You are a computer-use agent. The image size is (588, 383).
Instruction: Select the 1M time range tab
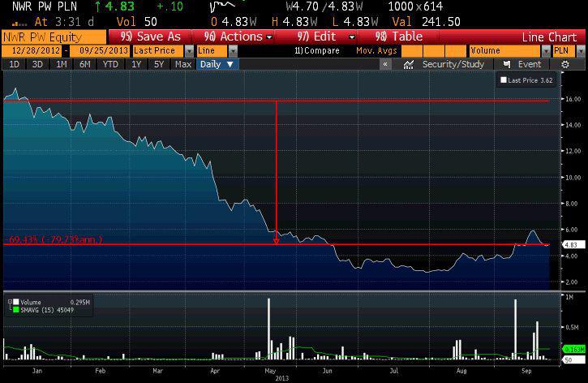(x=62, y=64)
